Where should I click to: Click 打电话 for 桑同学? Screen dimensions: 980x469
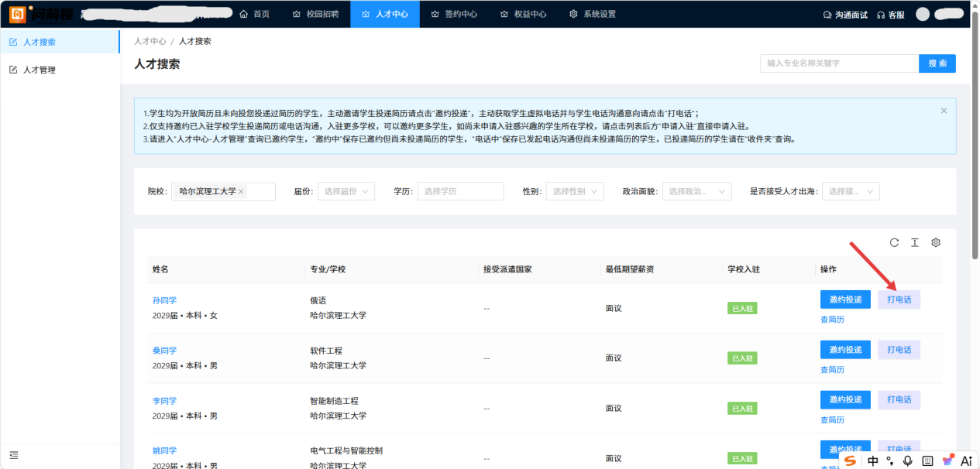(899, 350)
